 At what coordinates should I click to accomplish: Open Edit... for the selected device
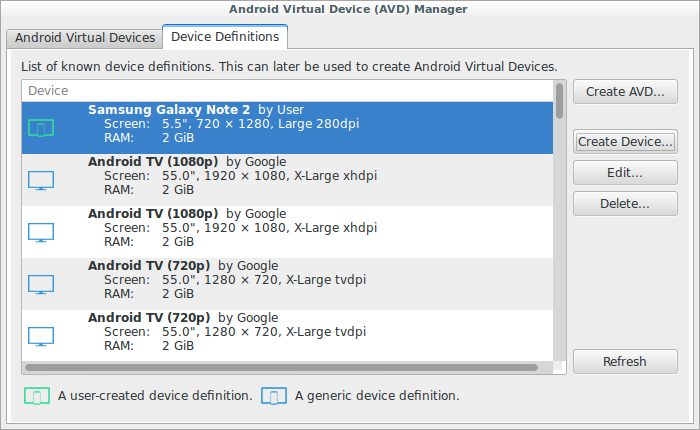pyautogui.click(x=625, y=172)
